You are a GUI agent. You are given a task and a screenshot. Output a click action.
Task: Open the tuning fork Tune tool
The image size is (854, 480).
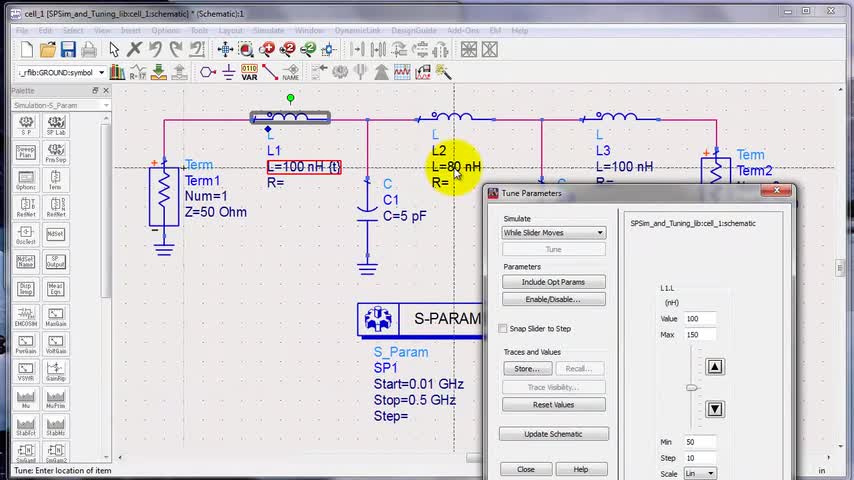[361, 72]
